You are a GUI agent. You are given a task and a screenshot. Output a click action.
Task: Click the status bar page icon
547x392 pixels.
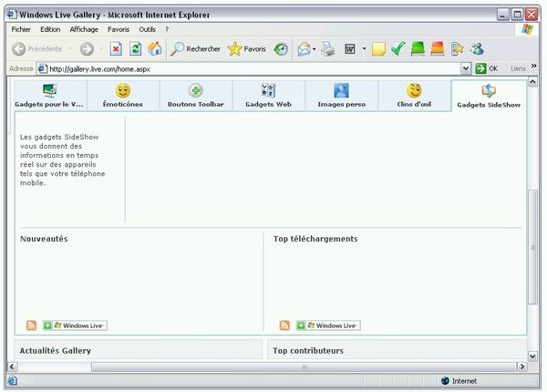click(x=12, y=380)
